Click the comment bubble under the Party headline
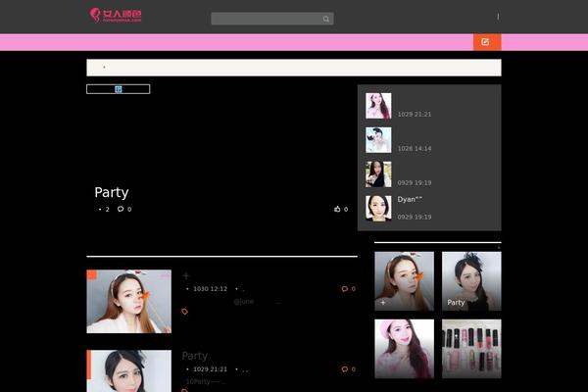The width and height of the screenshot is (588, 392). tap(121, 209)
